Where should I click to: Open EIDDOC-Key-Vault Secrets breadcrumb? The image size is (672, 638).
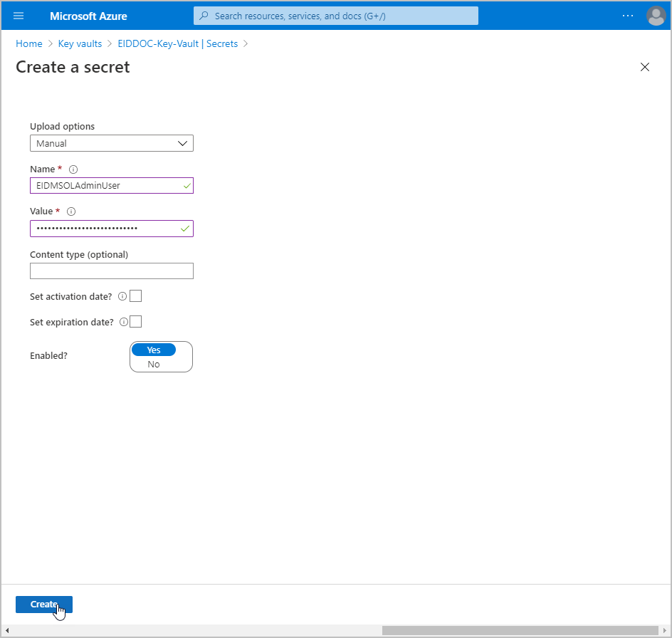(x=177, y=43)
